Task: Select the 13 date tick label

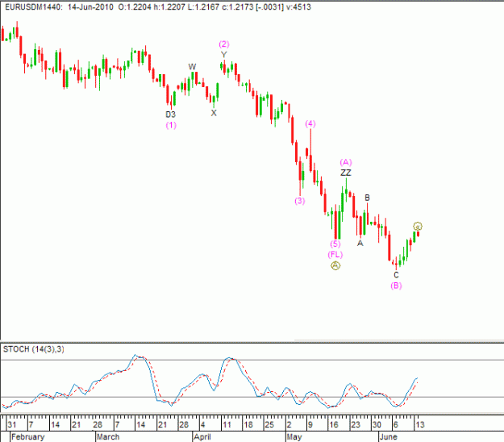Action: tap(420, 424)
